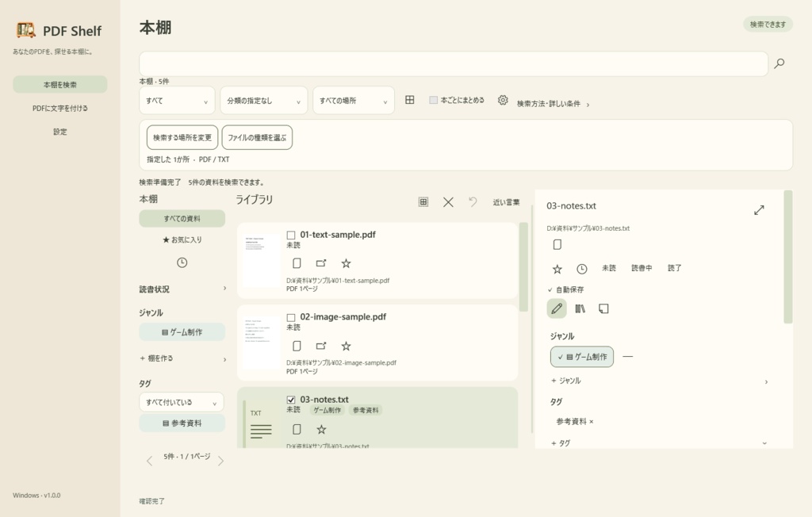Select すべての資料 in the bookshelf

tap(182, 219)
